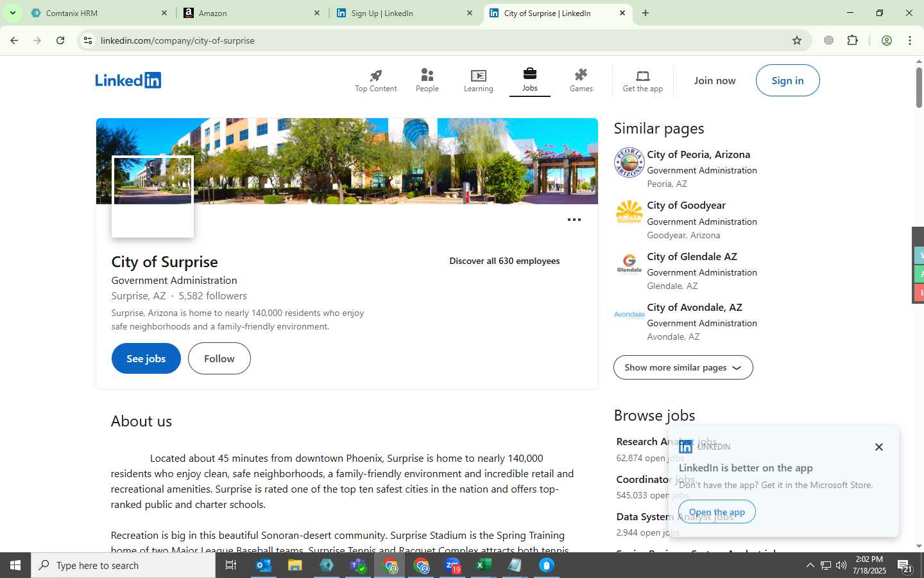Bookmark this page with star icon
The width and height of the screenshot is (924, 578).
click(x=797, y=40)
